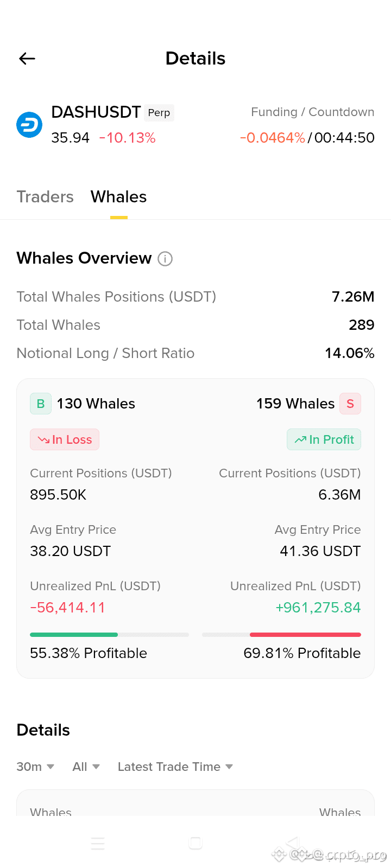This screenshot has width=391, height=868.
Task: Expand the All filter dropdown
Action: (86, 767)
